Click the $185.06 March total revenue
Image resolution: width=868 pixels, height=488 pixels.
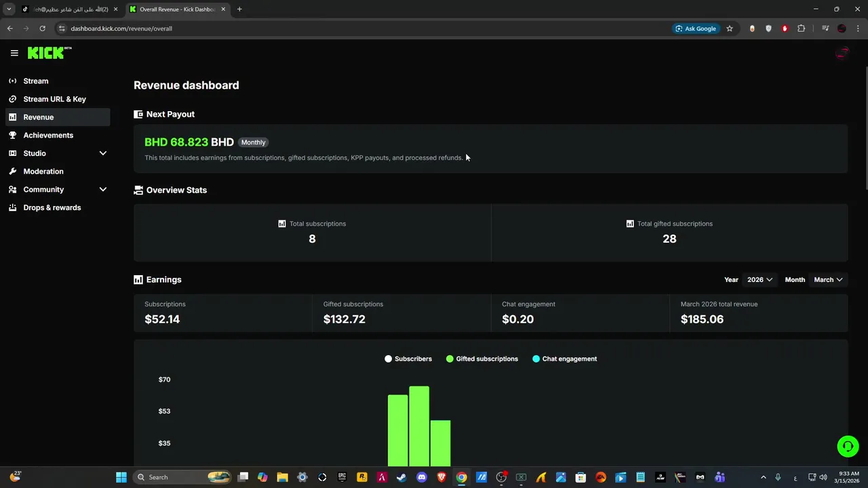(x=702, y=319)
